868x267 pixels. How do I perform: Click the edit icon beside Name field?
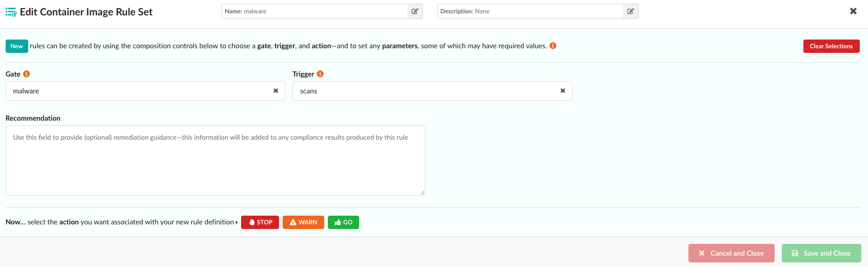(x=415, y=11)
